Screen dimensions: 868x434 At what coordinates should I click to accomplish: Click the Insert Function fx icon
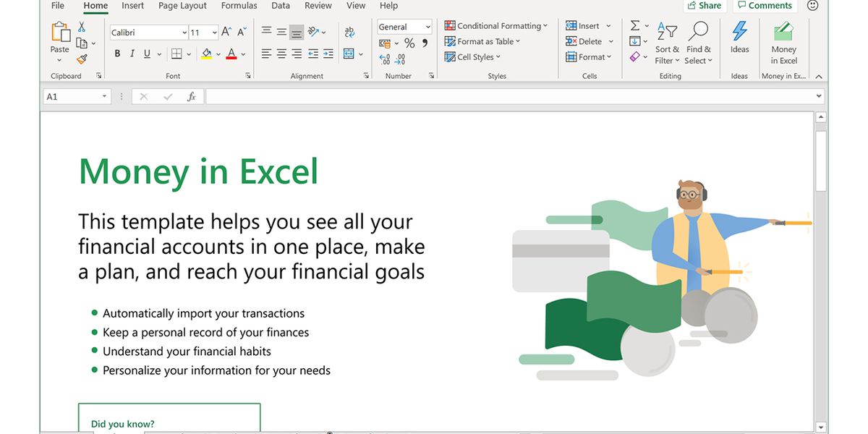tap(191, 96)
